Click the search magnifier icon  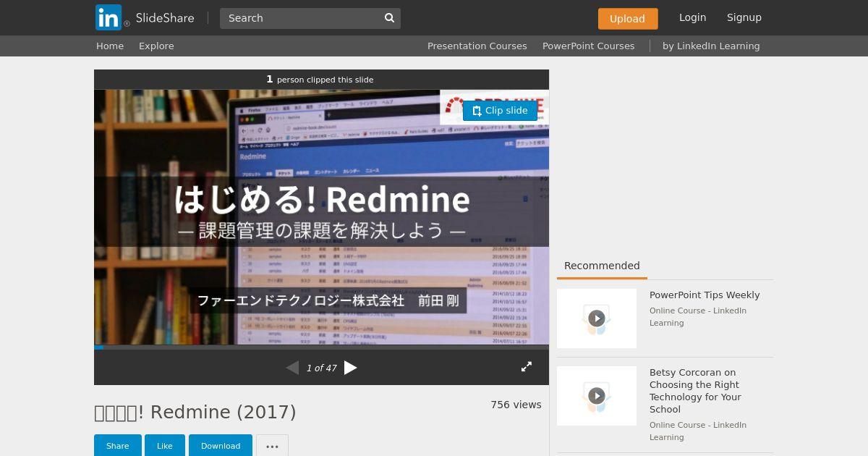coord(389,18)
